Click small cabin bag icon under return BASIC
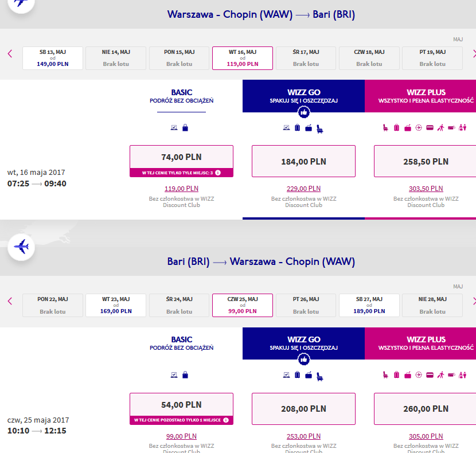 click(185, 375)
